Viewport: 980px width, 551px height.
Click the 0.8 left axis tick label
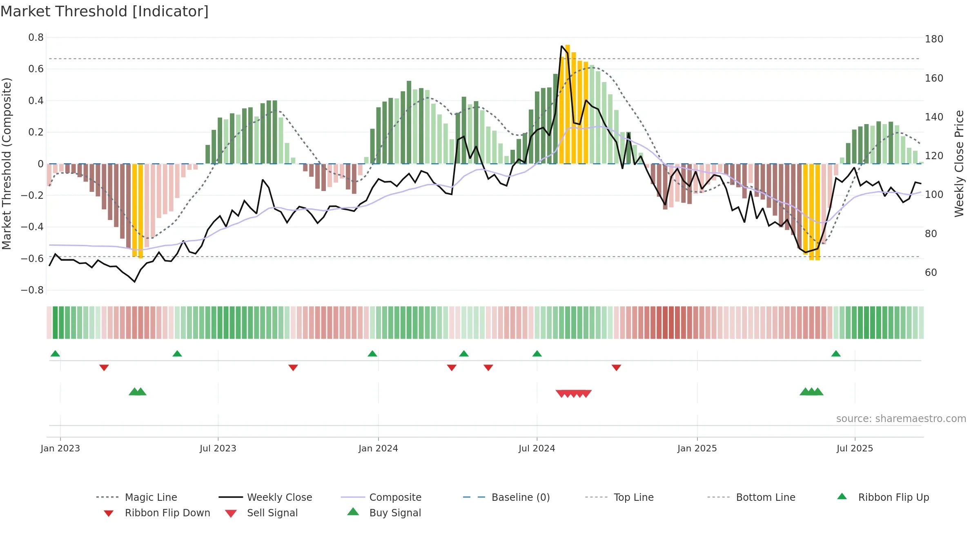(x=36, y=38)
